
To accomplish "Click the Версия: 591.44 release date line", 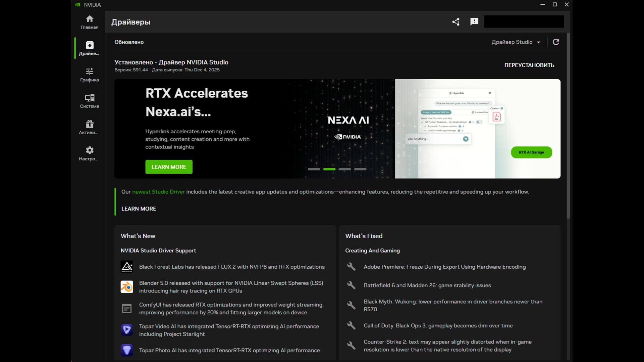I will [167, 70].
